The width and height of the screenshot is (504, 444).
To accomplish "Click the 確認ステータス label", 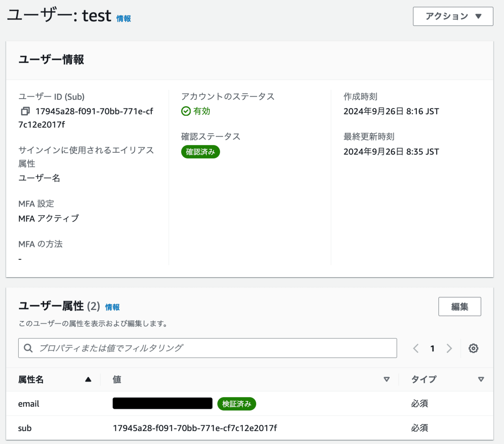I will (211, 136).
